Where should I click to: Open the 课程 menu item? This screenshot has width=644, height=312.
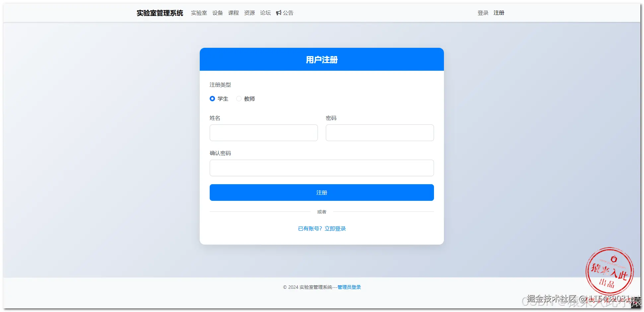tap(234, 13)
